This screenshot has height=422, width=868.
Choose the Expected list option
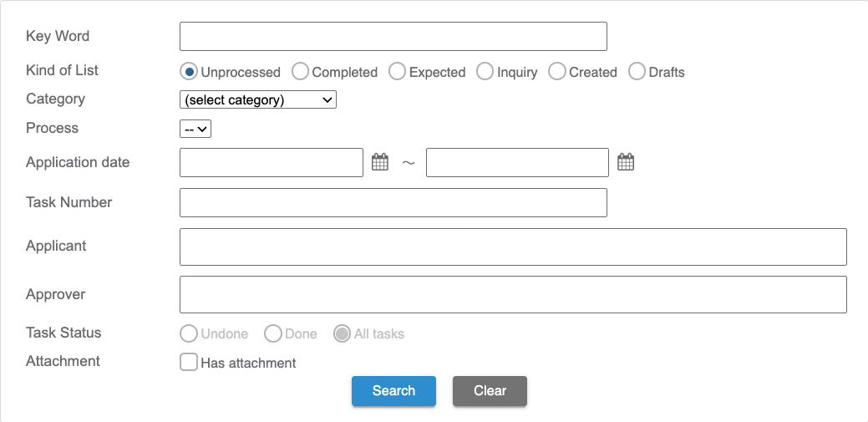click(x=397, y=71)
